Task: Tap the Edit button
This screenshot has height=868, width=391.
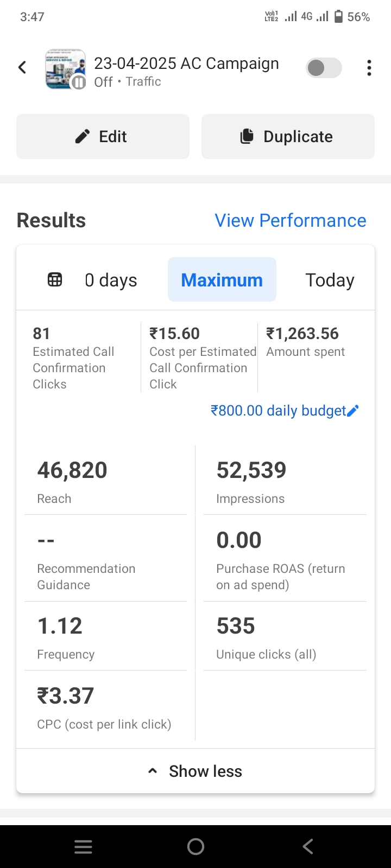Action: [103, 137]
